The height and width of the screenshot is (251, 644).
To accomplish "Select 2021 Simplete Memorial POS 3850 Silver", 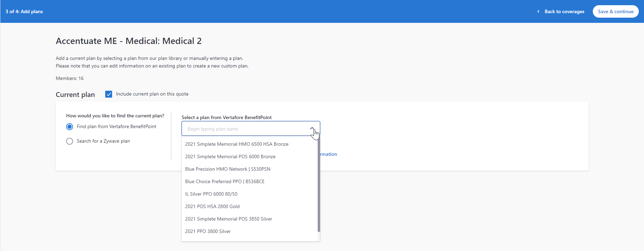I will 228,219.
